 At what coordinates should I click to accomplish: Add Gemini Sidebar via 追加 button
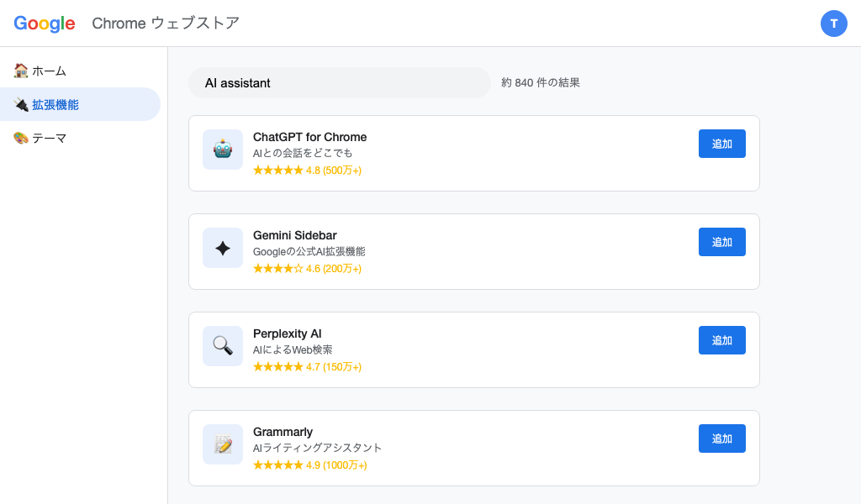coord(721,242)
